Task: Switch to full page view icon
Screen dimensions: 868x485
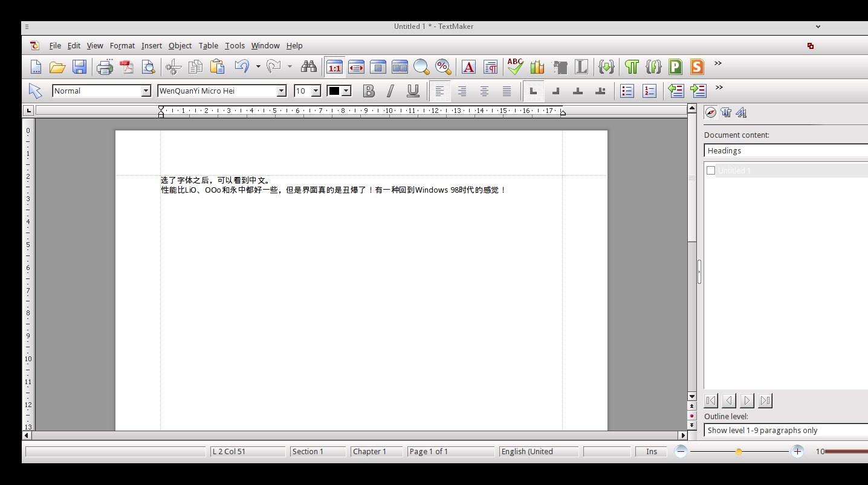Action: (x=378, y=66)
